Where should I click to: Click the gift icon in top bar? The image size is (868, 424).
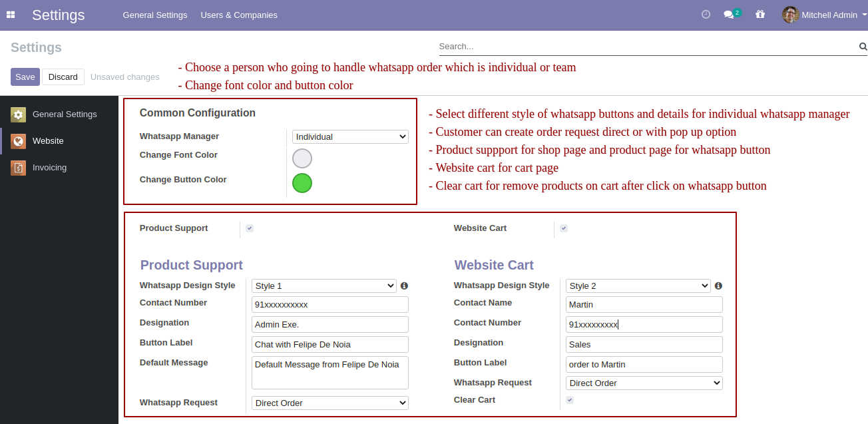tap(760, 14)
